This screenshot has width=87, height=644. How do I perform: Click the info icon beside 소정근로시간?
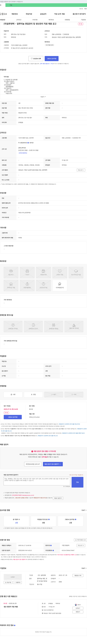28,143
